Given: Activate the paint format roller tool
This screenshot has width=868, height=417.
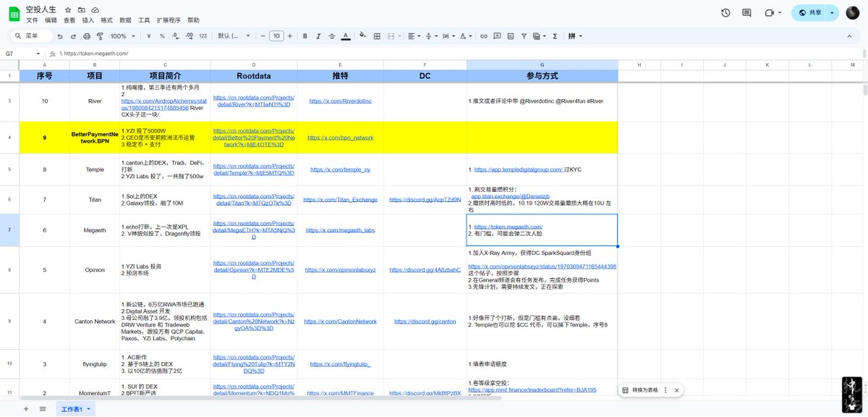Looking at the screenshot, I should tap(100, 35).
